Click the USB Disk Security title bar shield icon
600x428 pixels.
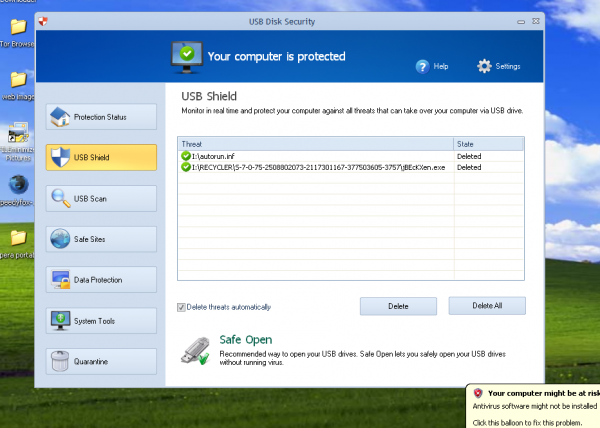(x=43, y=21)
